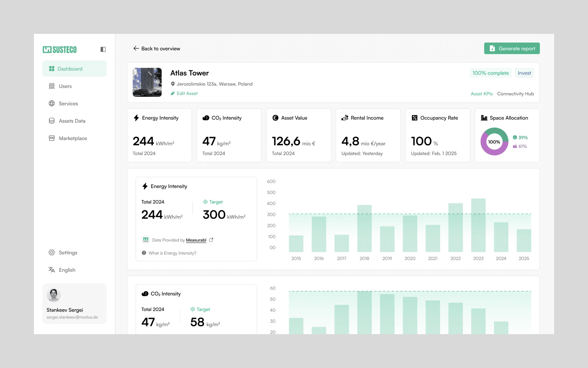Click the Energy Intensity help question icon
Image resolution: width=588 pixels, height=368 pixels.
144,253
